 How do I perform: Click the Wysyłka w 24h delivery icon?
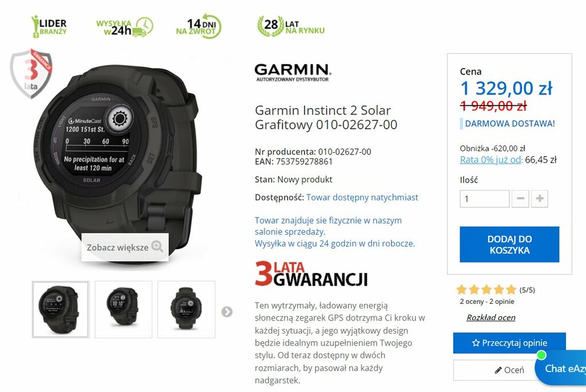pos(125,27)
